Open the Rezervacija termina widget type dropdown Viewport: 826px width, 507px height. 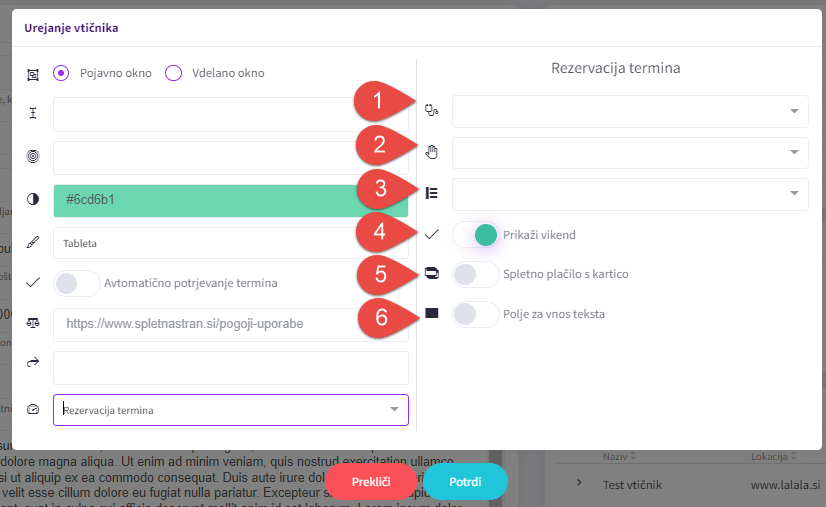[231, 410]
